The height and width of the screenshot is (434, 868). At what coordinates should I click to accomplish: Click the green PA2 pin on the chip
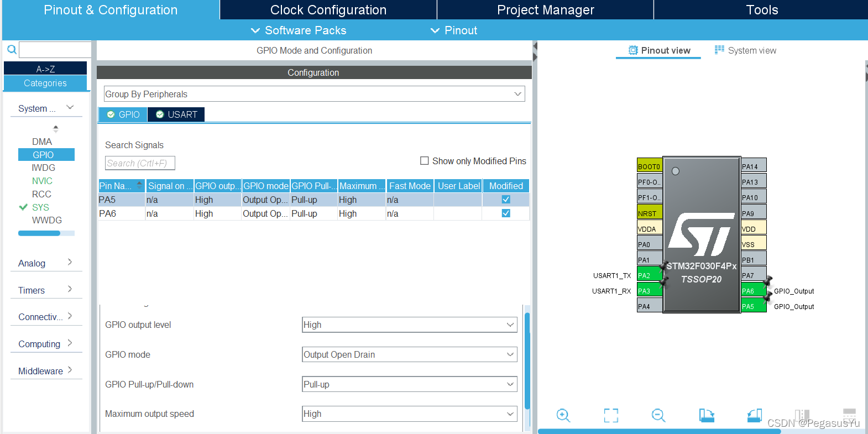[x=649, y=275]
